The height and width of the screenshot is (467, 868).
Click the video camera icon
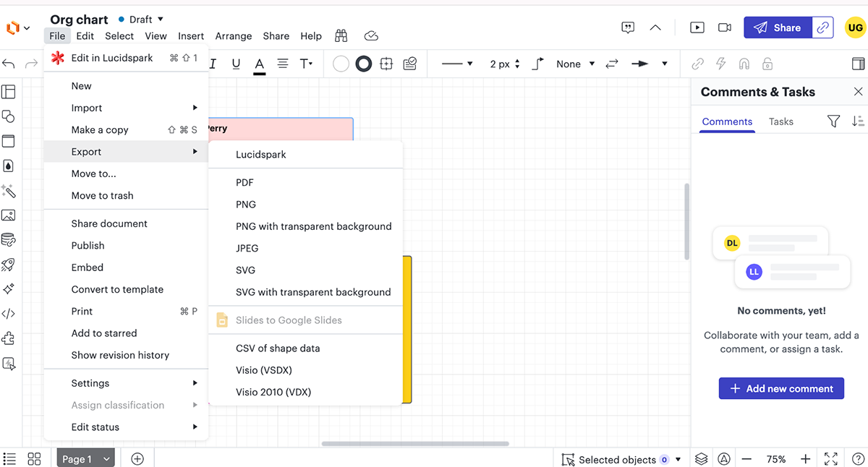click(x=724, y=27)
